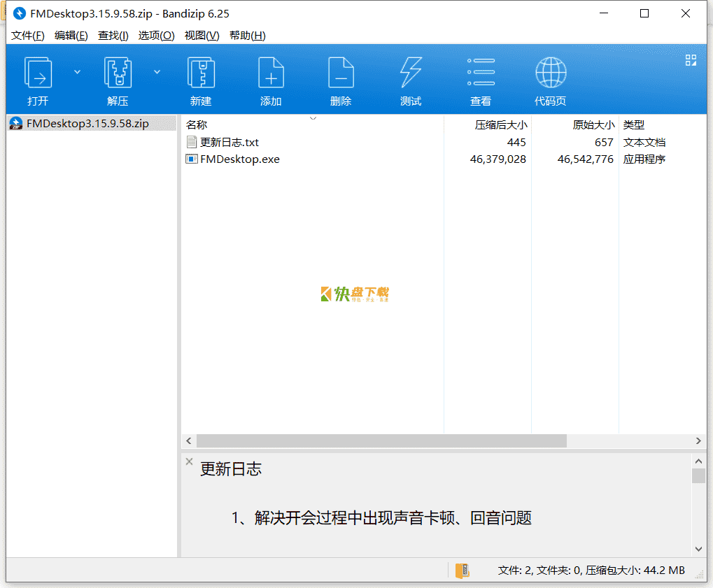Click the original size value 657

pyautogui.click(x=605, y=142)
